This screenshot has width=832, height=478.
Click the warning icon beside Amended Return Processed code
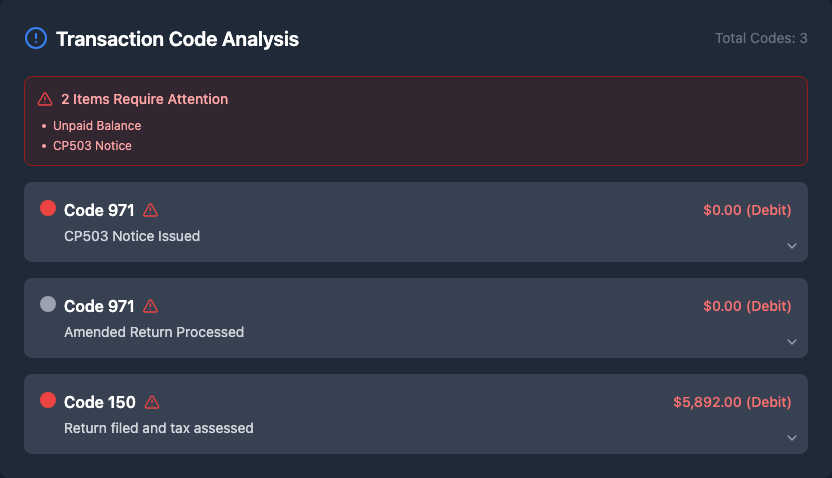[151, 306]
